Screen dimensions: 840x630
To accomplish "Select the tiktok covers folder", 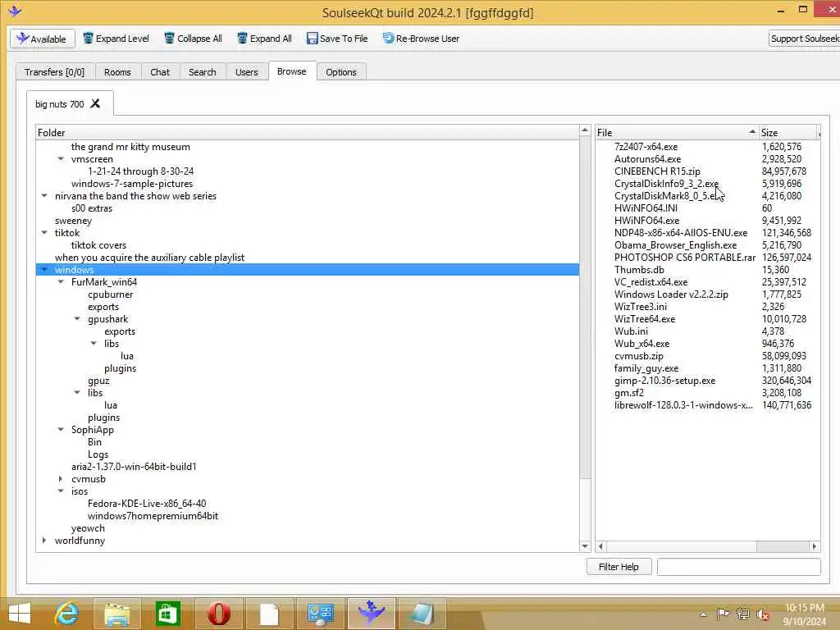I will (98, 245).
